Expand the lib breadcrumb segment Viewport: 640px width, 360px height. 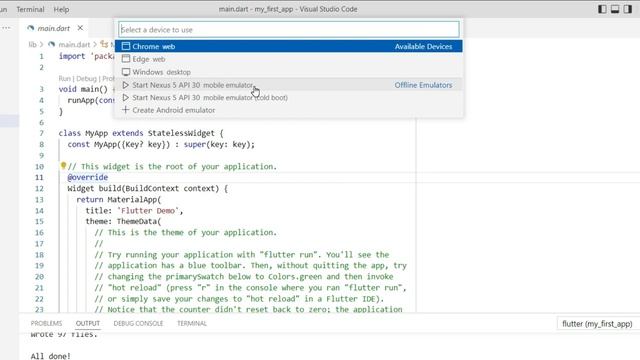pyautogui.click(x=32, y=44)
